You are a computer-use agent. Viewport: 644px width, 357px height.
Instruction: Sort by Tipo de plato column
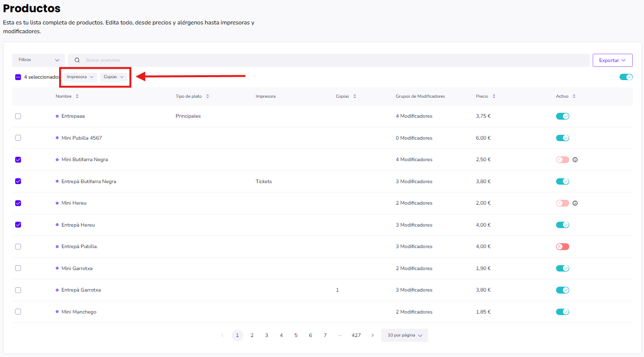[208, 96]
